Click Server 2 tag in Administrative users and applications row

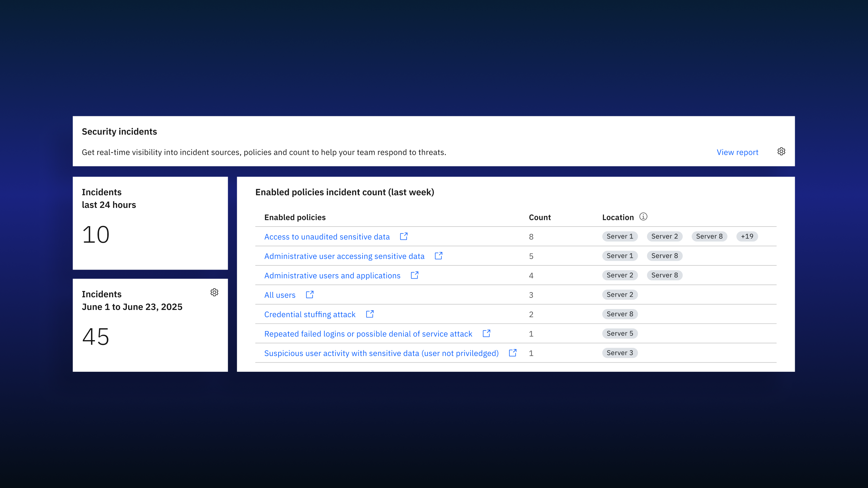click(620, 275)
